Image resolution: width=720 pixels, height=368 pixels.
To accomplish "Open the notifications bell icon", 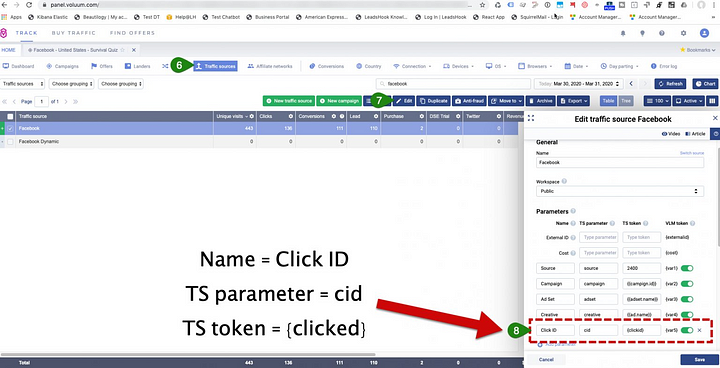I will coord(623,33).
